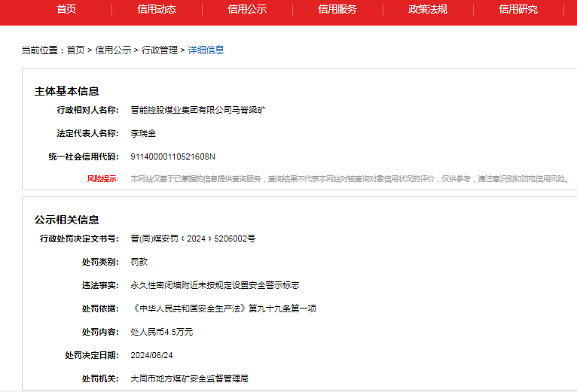Open the 信用动态 navigation tab
Screen dimensions: 577x392
[x=157, y=9]
